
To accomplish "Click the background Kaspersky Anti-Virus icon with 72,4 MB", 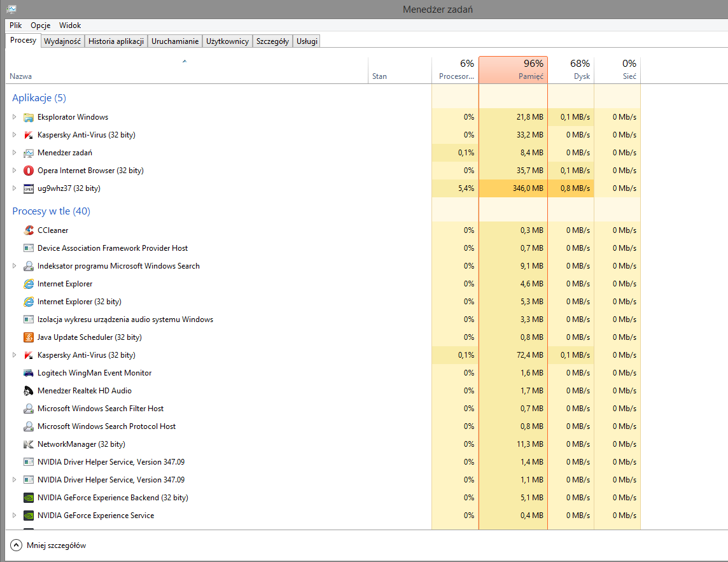I will pos(29,355).
